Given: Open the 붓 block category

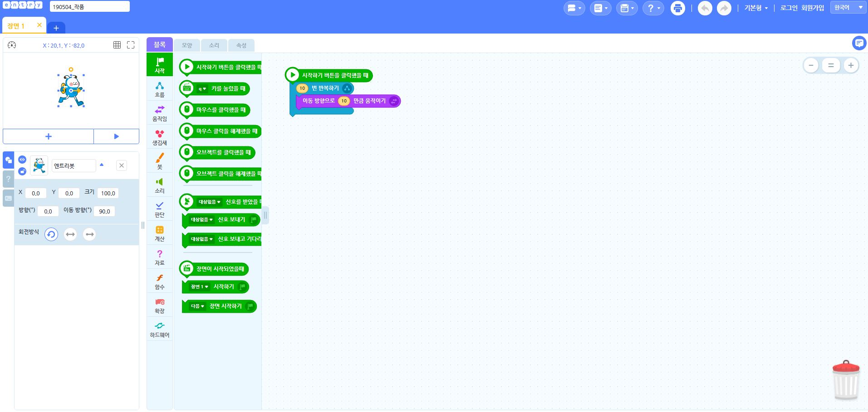Looking at the screenshot, I should pyautogui.click(x=160, y=161).
